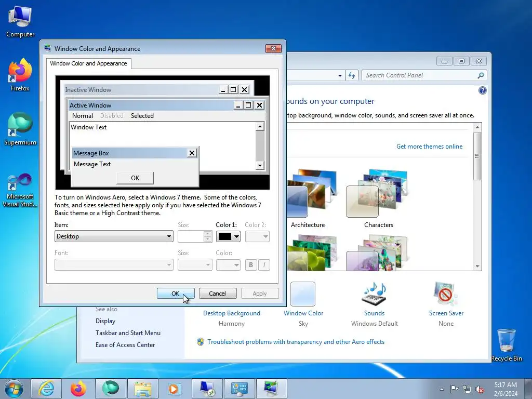The width and height of the screenshot is (532, 399).
Task: Open the Recycle Bin on the desktop
Action: tap(507, 345)
